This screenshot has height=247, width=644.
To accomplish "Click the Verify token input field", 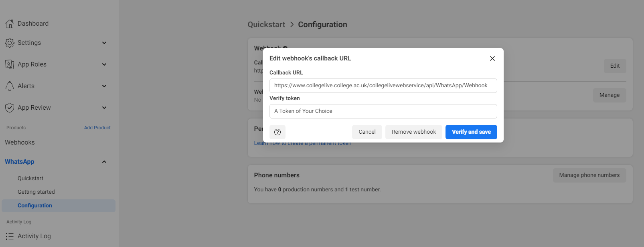I will 383,111.
